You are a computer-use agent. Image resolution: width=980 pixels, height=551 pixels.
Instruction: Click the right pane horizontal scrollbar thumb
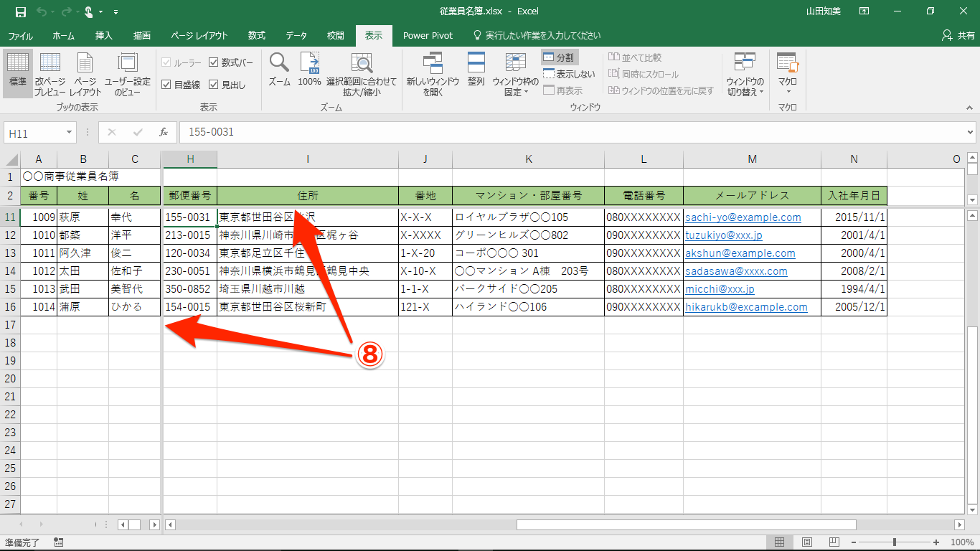[687, 524]
